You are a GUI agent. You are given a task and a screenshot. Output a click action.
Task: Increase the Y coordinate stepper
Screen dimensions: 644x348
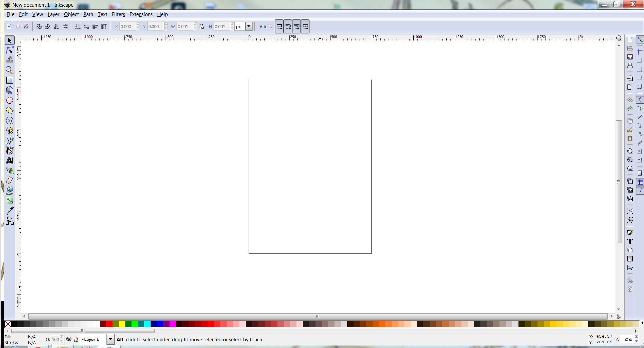click(x=166, y=25)
